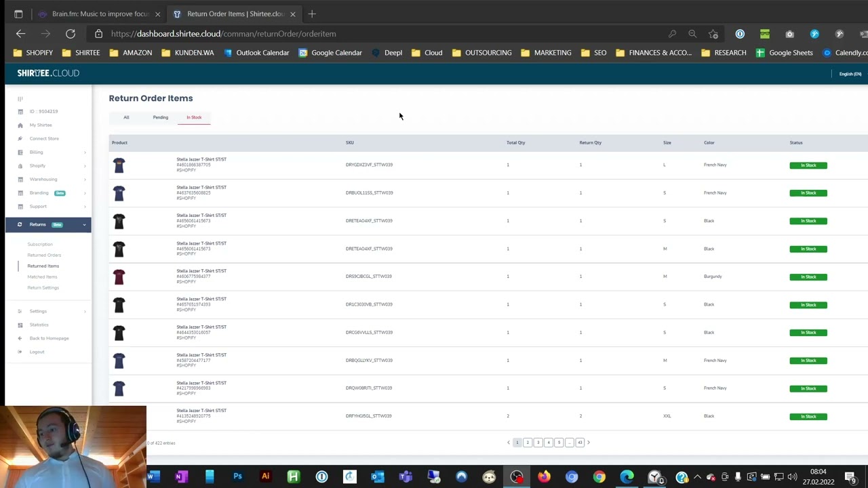Open Microsoft Teams from the taskbar

coord(406,476)
